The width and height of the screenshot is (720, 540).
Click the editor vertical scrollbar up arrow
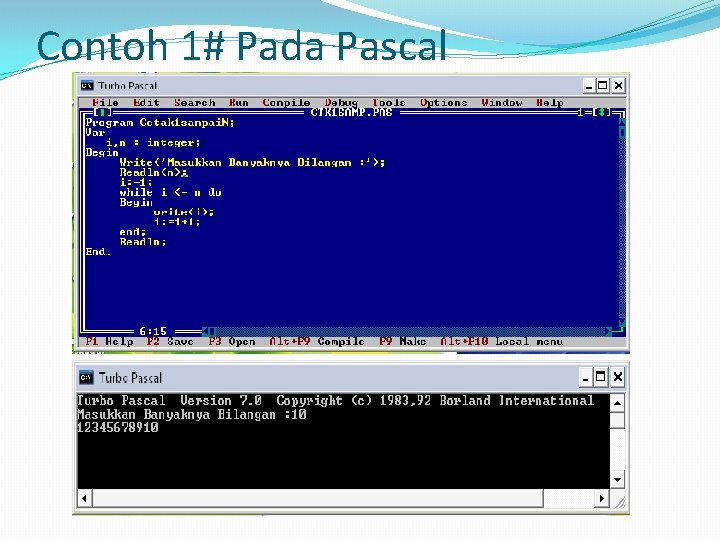pyautogui.click(x=622, y=122)
